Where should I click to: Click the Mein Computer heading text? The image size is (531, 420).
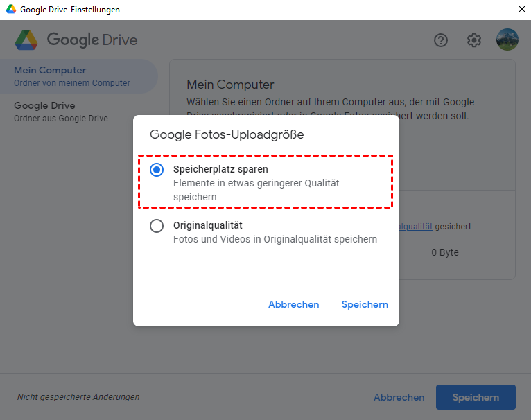[230, 85]
